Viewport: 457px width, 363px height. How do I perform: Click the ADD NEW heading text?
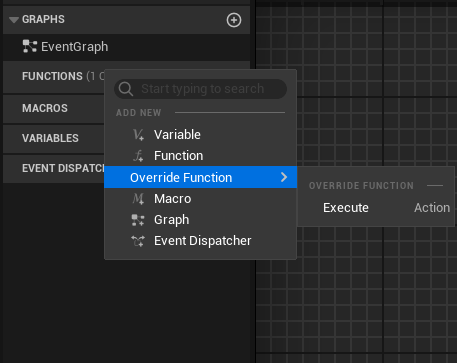[x=139, y=113]
